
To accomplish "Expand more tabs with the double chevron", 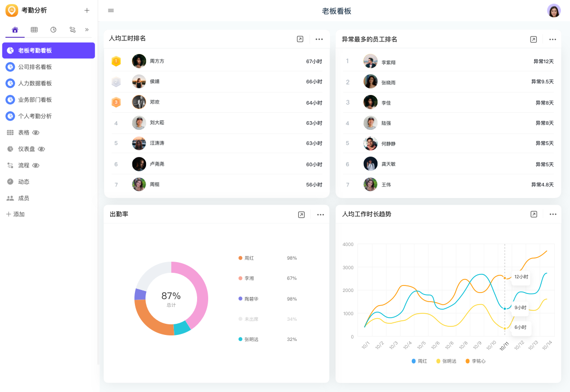I will (x=87, y=30).
